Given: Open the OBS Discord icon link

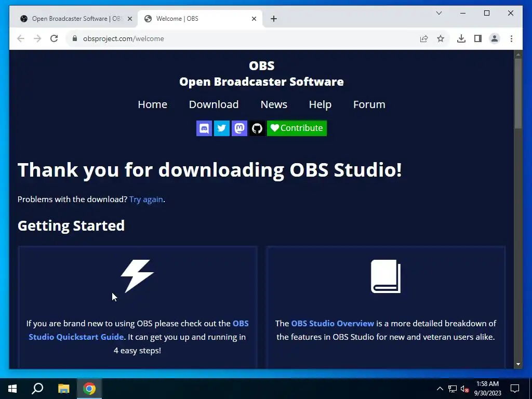Looking at the screenshot, I should [x=204, y=128].
